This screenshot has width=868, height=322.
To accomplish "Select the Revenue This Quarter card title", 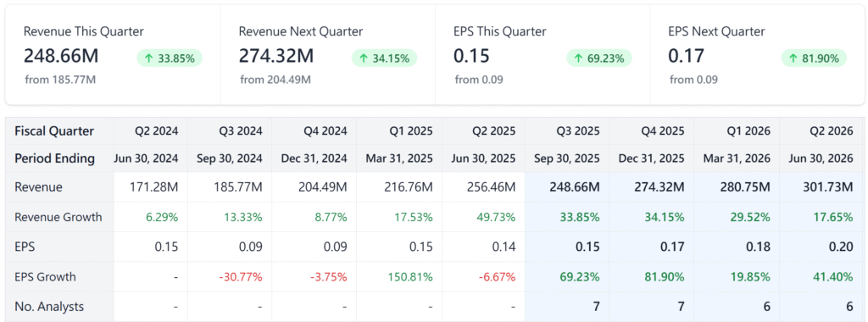I will coord(84,31).
